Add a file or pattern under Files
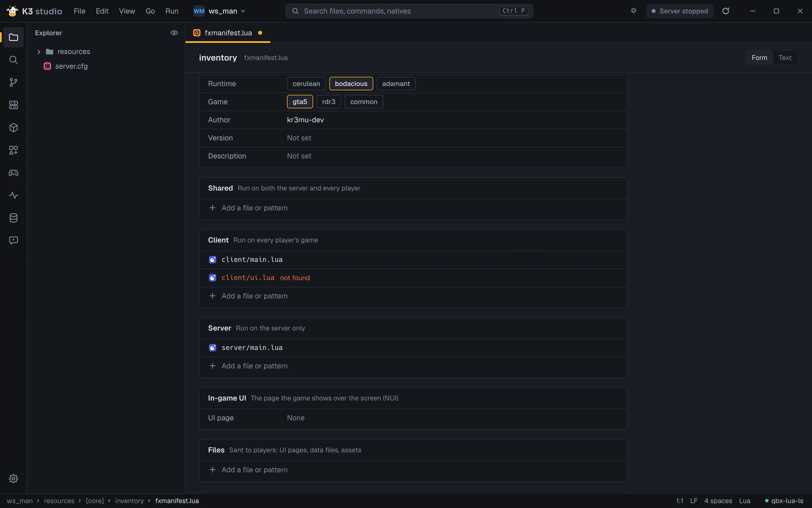 click(413, 470)
